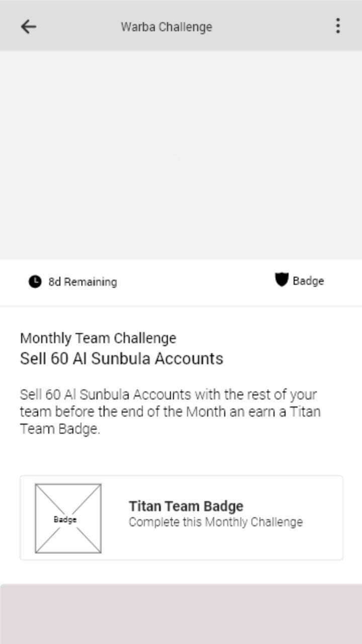Open the three-dot overflow menu
Screen dimensions: 362x644
(x=338, y=26)
